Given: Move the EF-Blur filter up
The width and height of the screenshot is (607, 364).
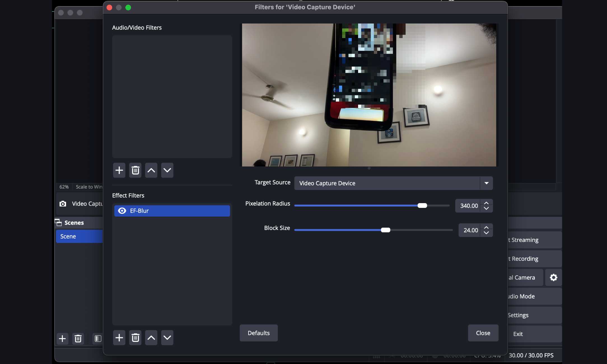Looking at the screenshot, I should (151, 338).
